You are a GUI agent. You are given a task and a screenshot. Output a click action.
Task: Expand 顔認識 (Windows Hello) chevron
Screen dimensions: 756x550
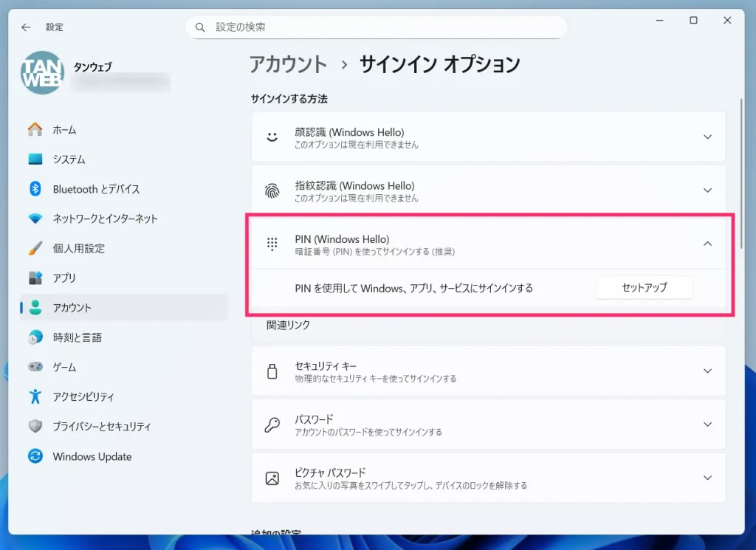click(x=707, y=137)
